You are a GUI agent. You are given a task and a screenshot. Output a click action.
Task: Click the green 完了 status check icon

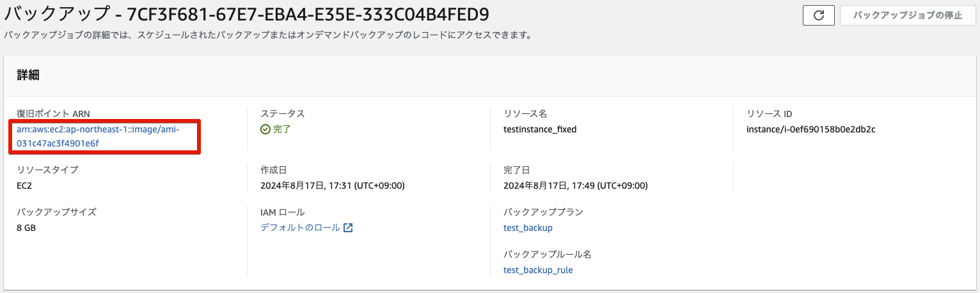(x=265, y=129)
